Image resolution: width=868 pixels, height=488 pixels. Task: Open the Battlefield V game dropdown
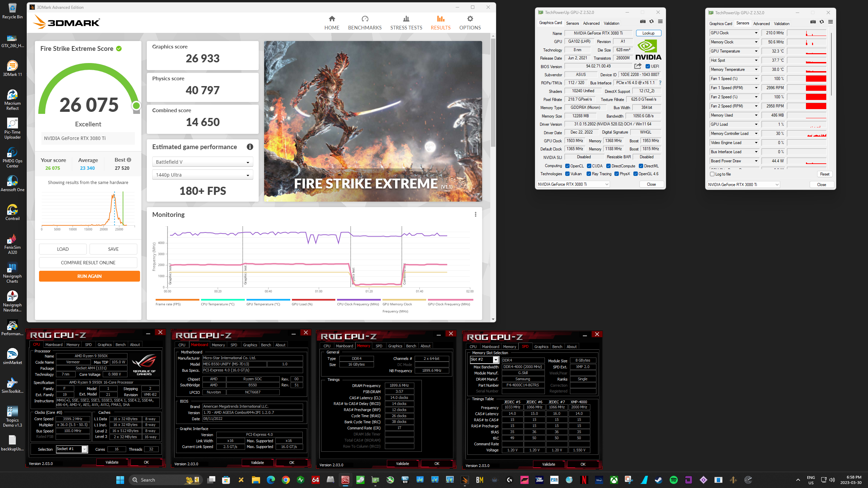[x=202, y=162]
